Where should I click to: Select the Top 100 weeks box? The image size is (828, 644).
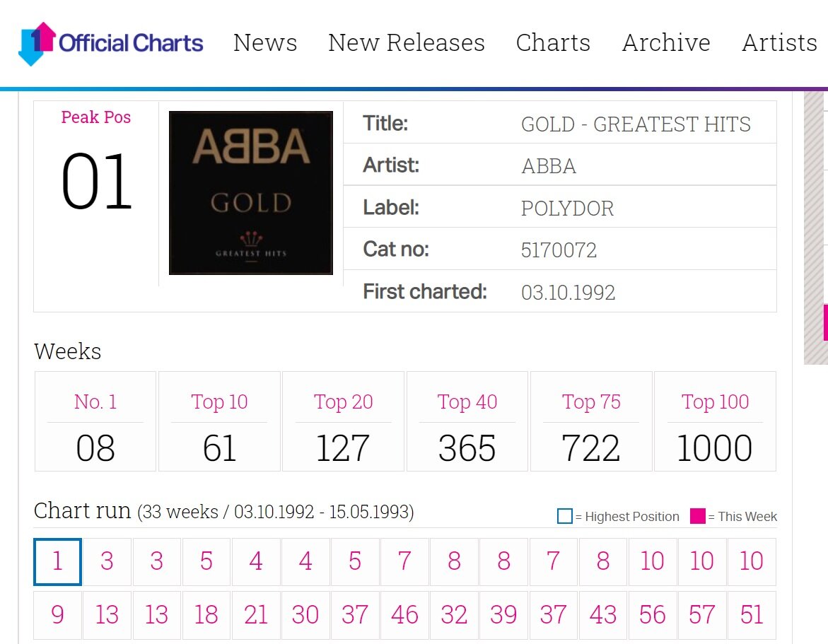point(715,421)
